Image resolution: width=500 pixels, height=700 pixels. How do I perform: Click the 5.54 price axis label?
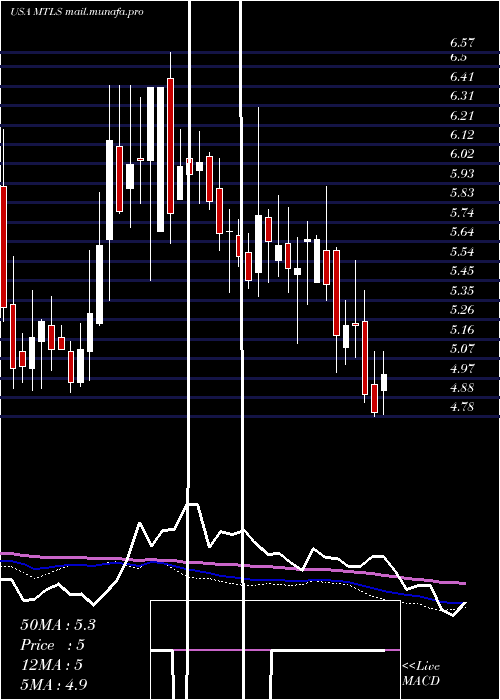pyautogui.click(x=462, y=251)
